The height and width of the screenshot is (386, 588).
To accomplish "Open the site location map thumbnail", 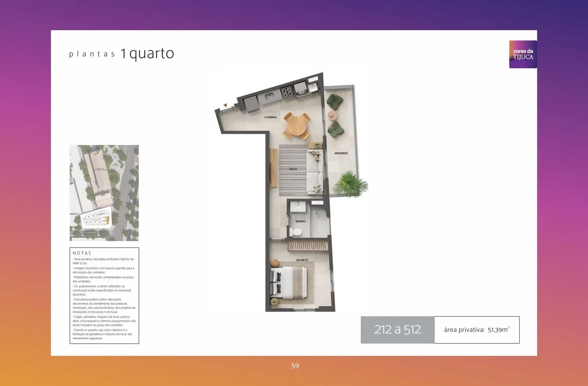I will (104, 193).
